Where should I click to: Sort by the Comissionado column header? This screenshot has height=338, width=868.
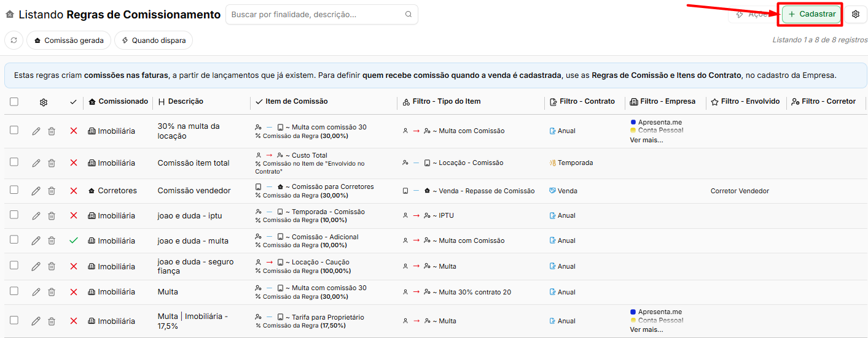(119, 102)
